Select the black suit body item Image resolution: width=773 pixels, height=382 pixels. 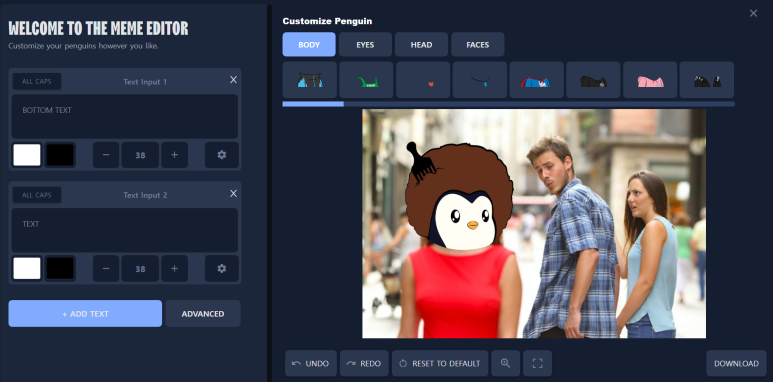[x=707, y=80]
